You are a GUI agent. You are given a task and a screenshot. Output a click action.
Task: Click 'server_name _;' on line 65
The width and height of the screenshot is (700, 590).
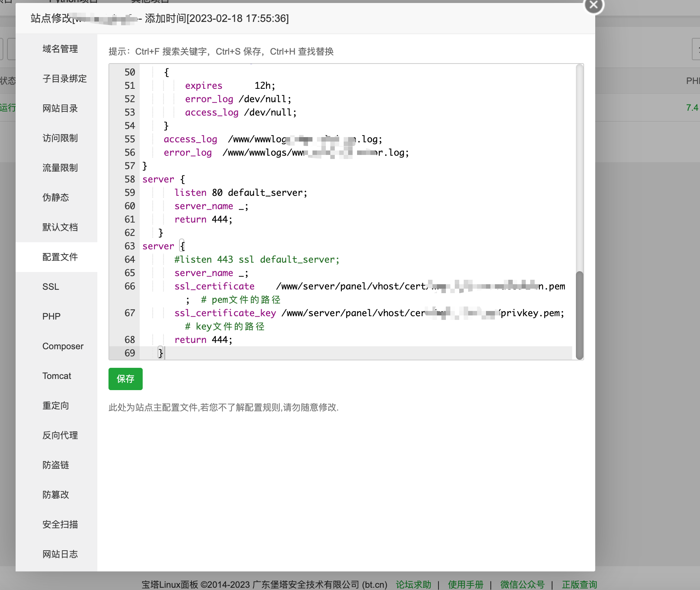coord(211,273)
